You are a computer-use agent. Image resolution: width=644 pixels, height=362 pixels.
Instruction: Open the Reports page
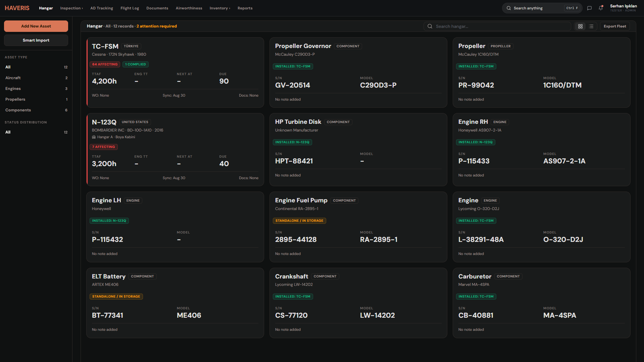[x=245, y=8]
